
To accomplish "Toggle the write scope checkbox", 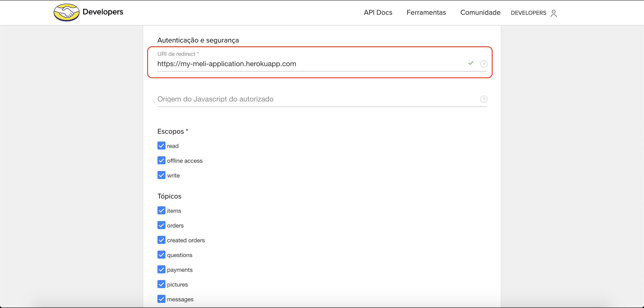I will pos(161,175).
